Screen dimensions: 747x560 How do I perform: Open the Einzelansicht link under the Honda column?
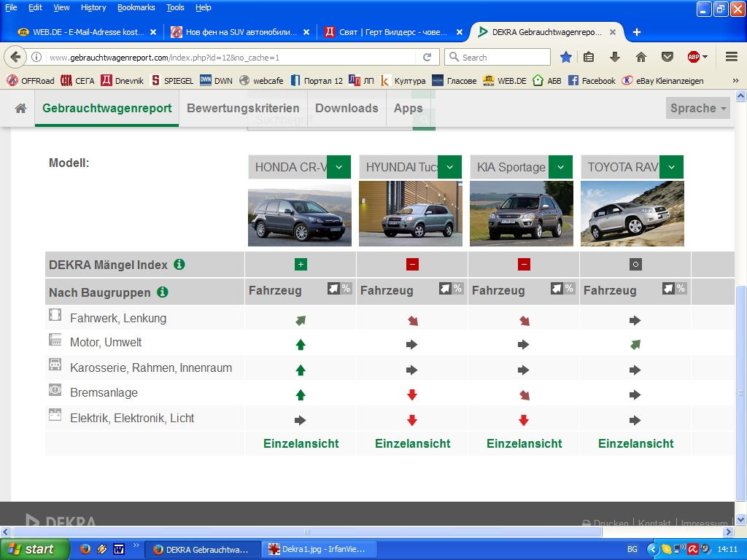[x=301, y=443]
